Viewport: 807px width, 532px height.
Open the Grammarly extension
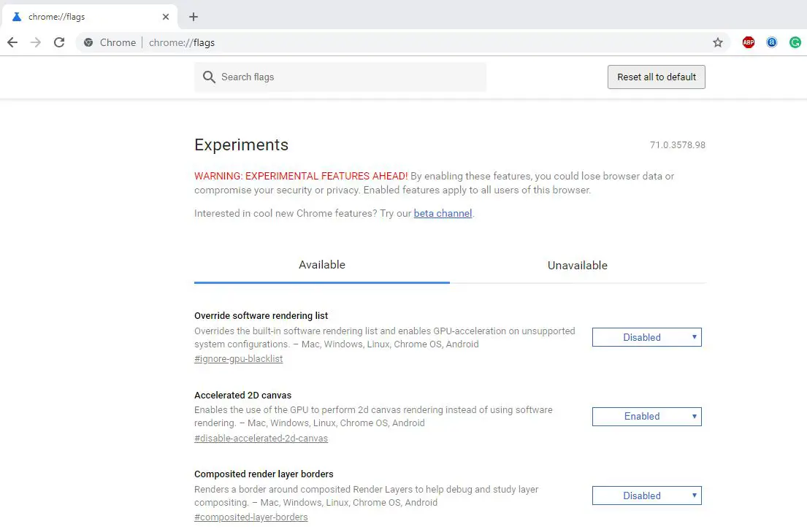pos(795,42)
